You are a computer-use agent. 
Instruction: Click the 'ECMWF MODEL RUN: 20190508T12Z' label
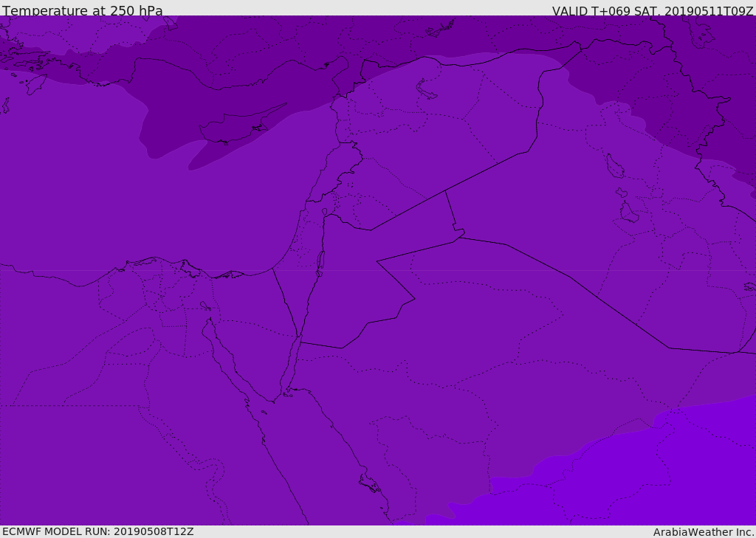click(98, 531)
